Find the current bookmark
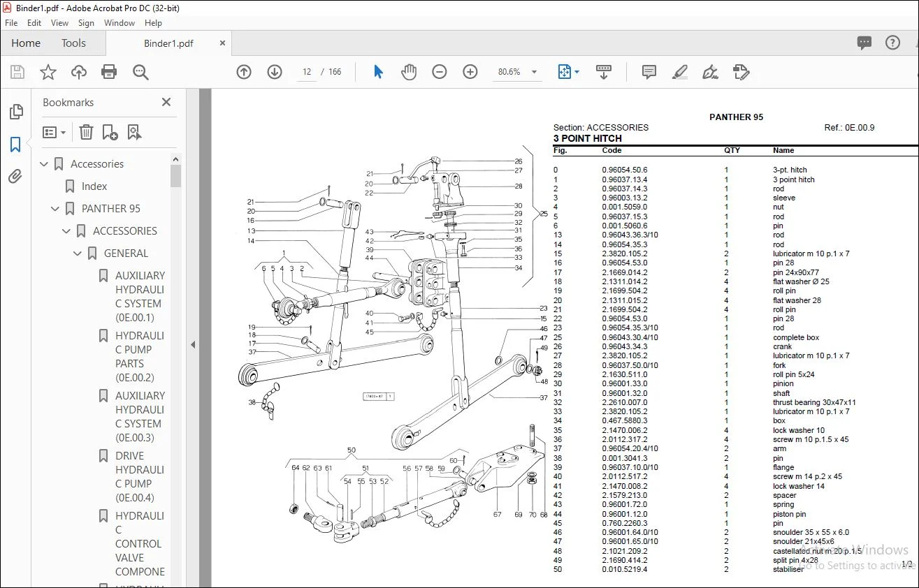This screenshot has width=919, height=588. point(134,132)
